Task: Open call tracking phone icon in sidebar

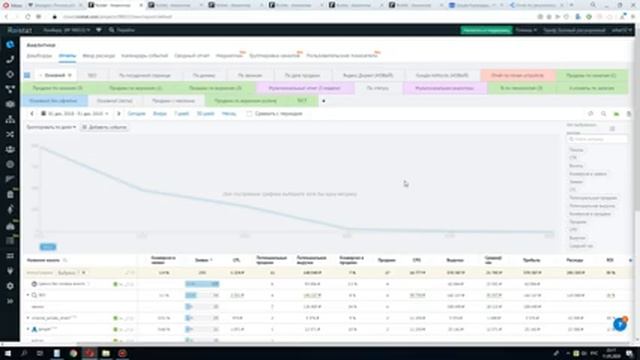Action: 10,60
